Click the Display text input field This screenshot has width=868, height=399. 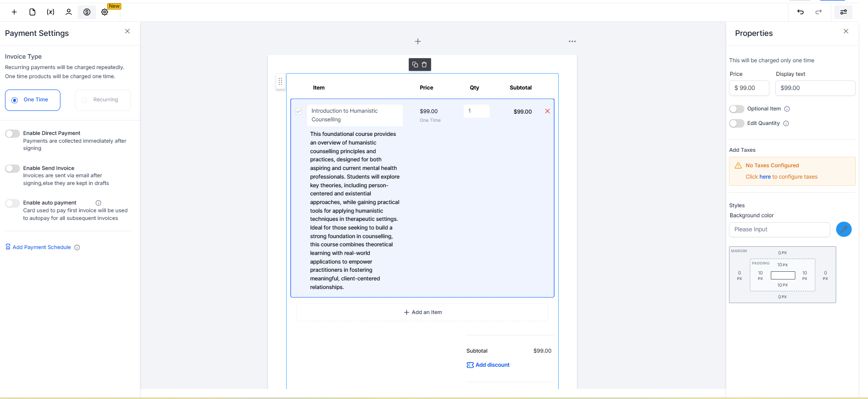815,88
